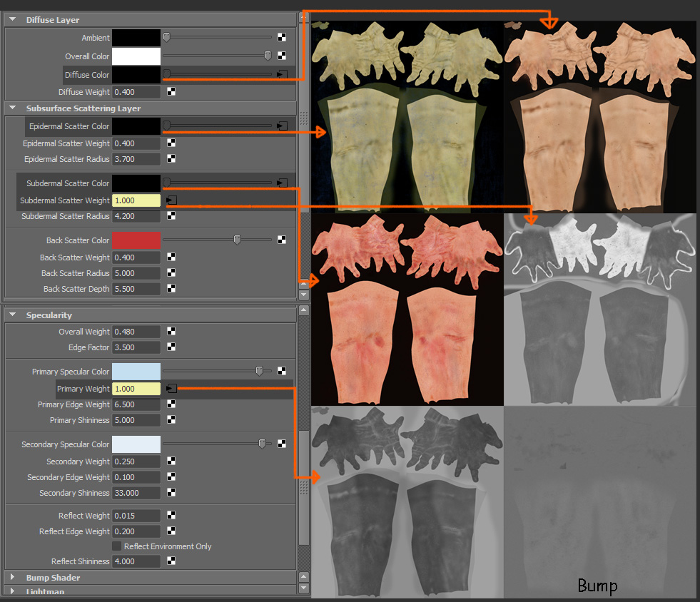Click the map button next to Overall Color
This screenshot has width=700, height=602.
(282, 56)
